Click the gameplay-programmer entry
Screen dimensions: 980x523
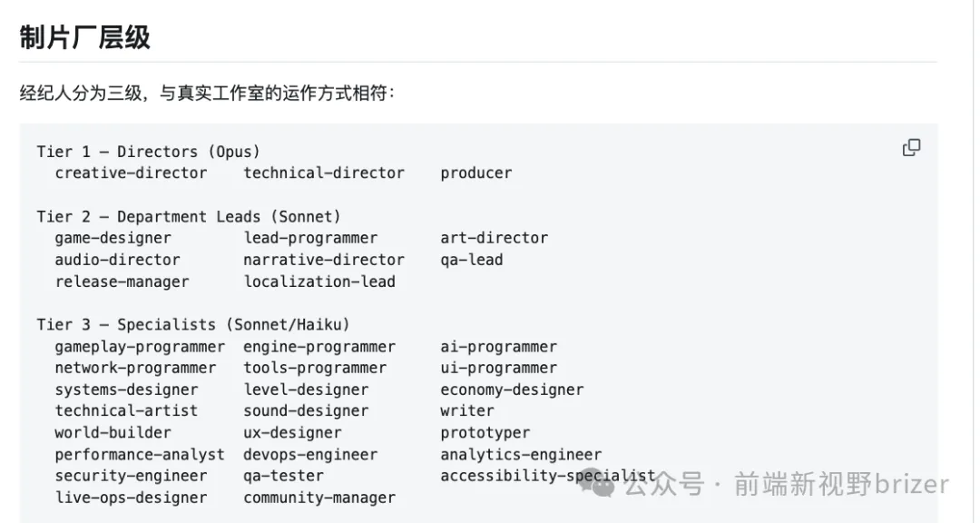pos(140,347)
